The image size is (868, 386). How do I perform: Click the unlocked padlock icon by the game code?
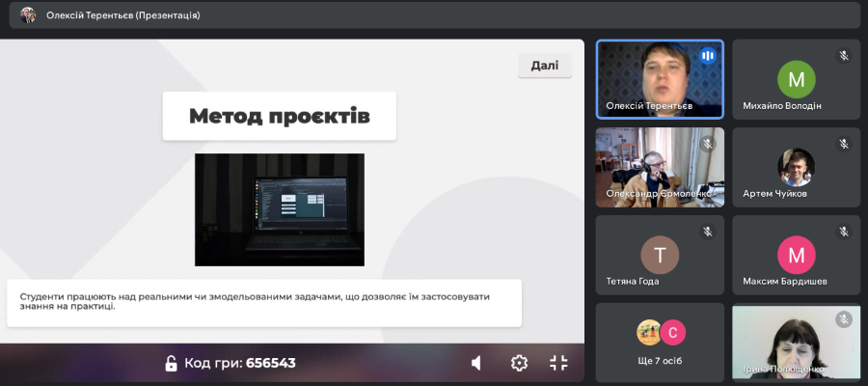pyautogui.click(x=171, y=363)
